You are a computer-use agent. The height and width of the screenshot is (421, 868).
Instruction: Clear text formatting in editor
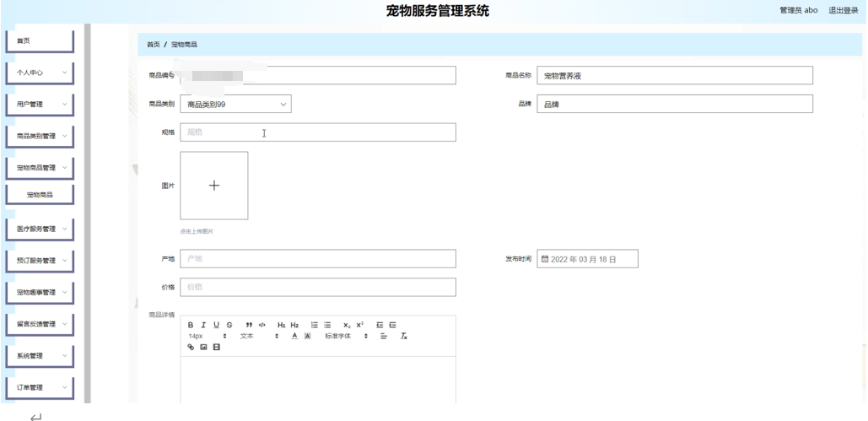coord(404,337)
